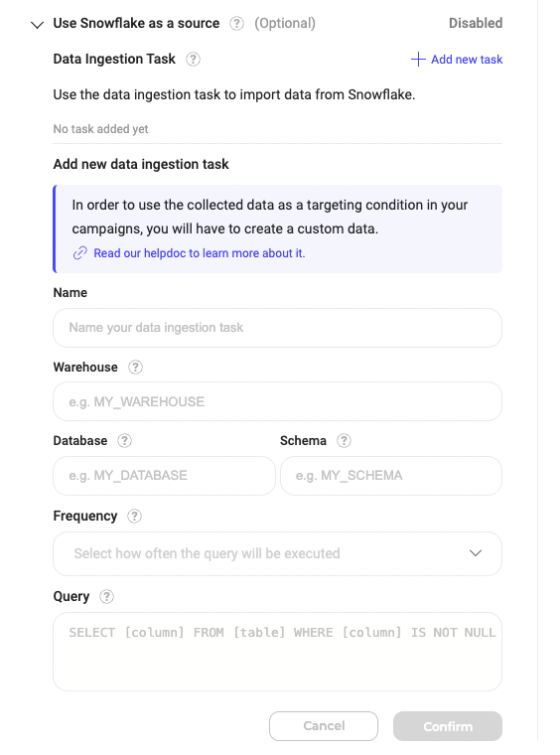
Task: Click into the Warehouse text field
Action: click(278, 401)
